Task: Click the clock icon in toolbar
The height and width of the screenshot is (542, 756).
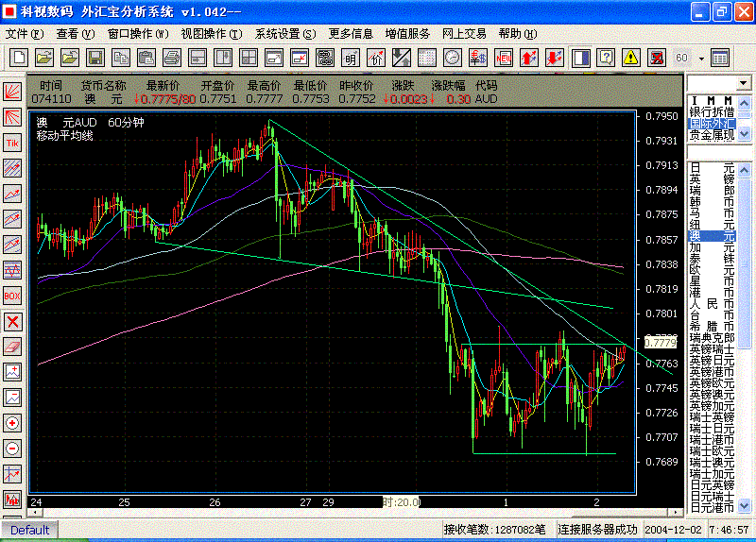Action: pos(453,58)
